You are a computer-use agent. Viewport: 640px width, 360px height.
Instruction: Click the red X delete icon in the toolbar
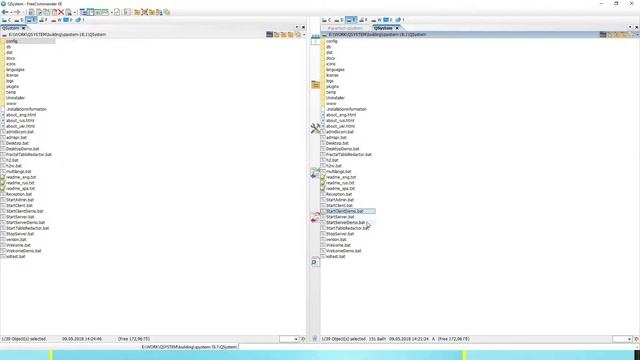click(61, 12)
